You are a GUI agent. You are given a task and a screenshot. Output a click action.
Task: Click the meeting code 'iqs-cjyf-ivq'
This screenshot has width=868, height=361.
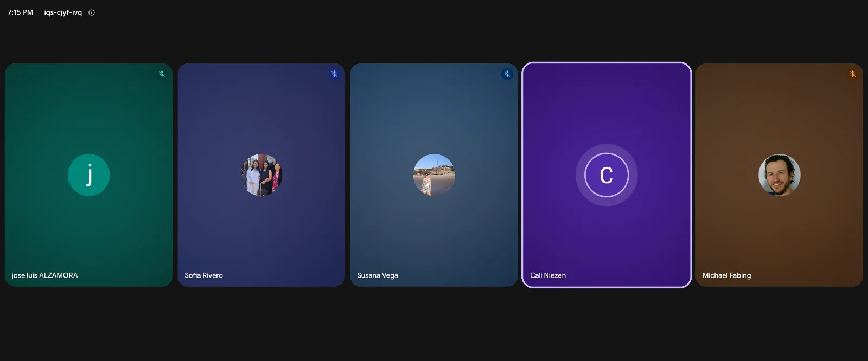coord(63,12)
